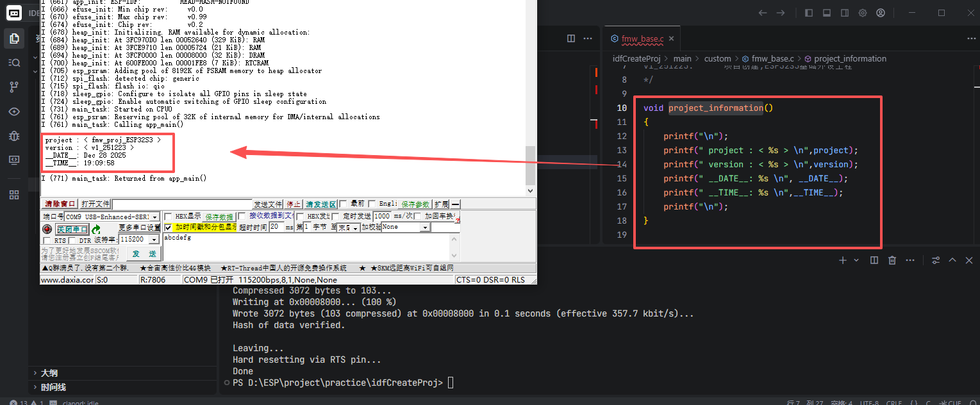Click main folder in breadcrumb
980x405 pixels.
(682, 58)
